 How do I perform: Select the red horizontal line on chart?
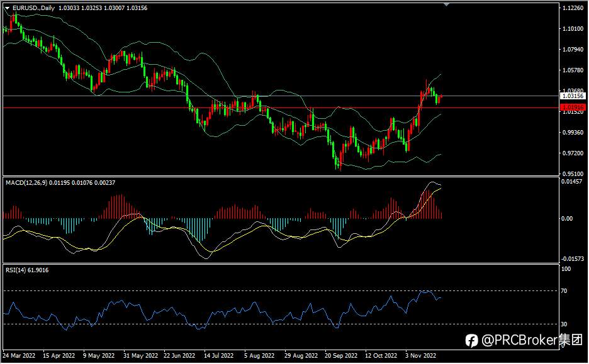[281, 108]
